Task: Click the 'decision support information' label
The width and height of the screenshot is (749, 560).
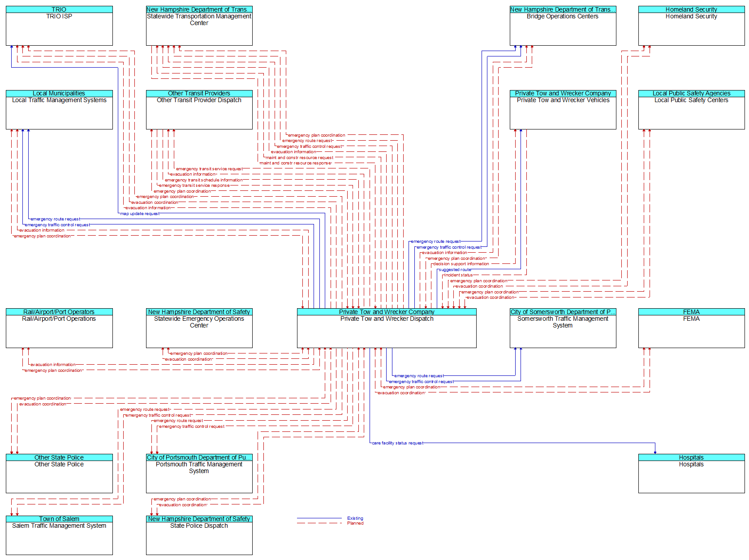Action: (x=461, y=264)
